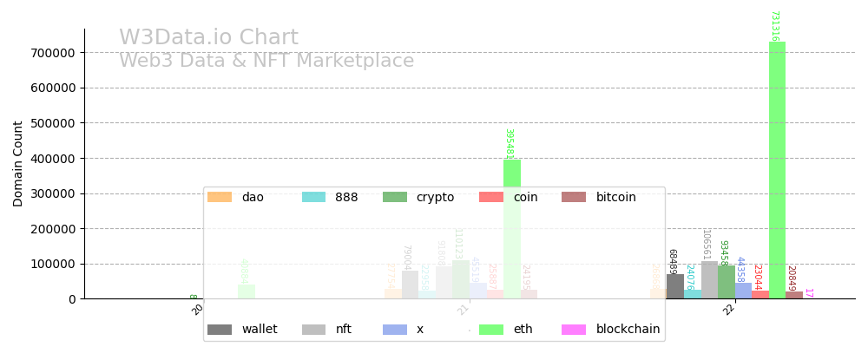Click the bitcoin legend text label

click(615, 197)
